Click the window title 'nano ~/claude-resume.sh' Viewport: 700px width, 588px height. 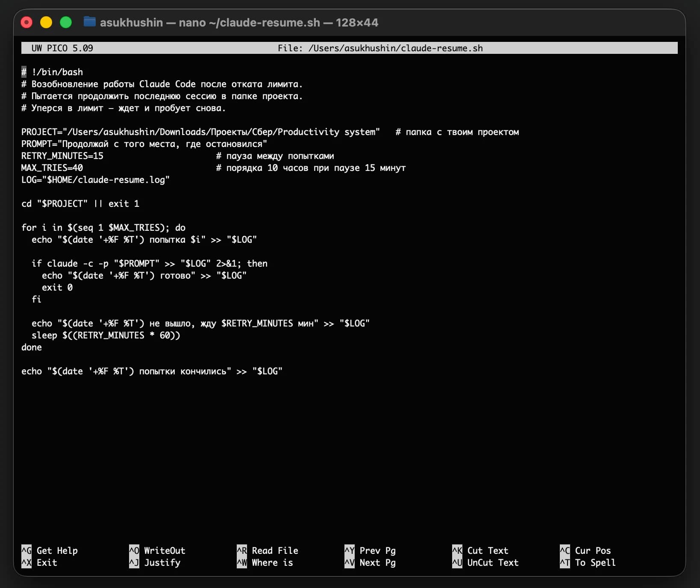tap(249, 23)
